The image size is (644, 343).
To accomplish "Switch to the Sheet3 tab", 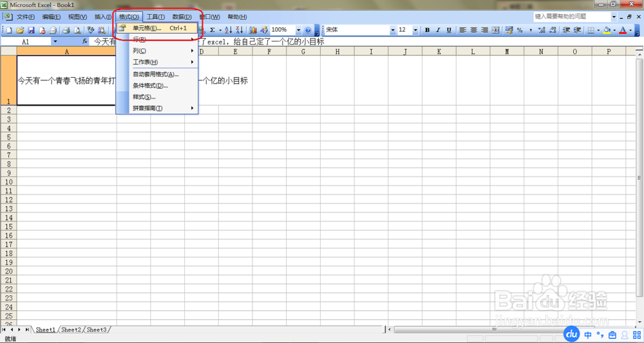I will [x=97, y=330].
